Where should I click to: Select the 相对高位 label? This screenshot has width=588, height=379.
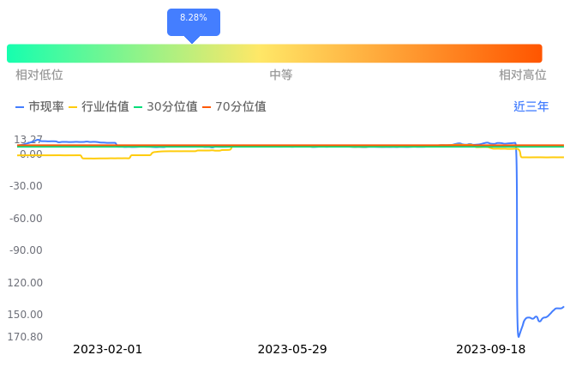[x=522, y=75]
